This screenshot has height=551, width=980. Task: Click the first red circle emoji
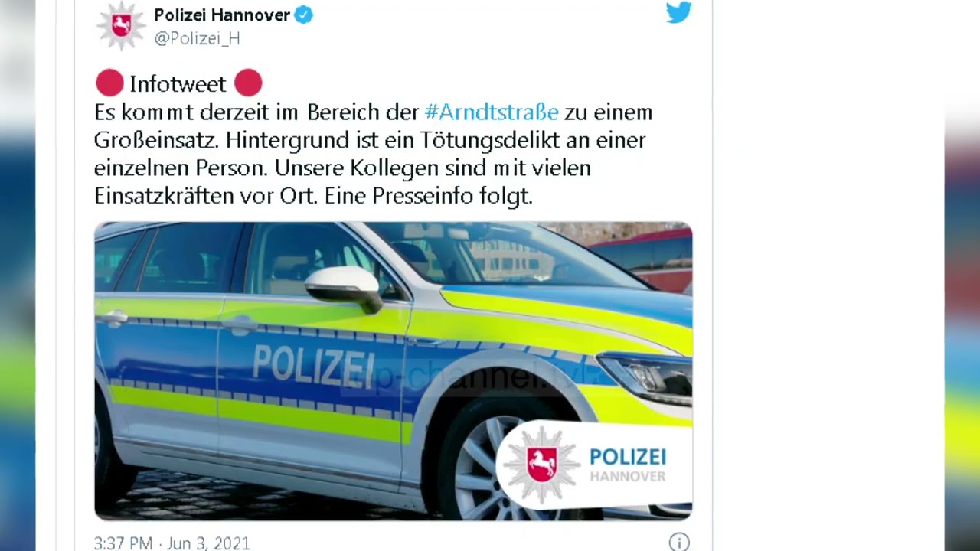coord(109,83)
